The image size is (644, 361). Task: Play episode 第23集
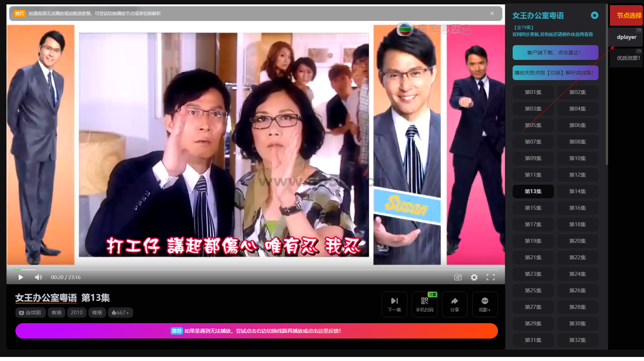533,274
